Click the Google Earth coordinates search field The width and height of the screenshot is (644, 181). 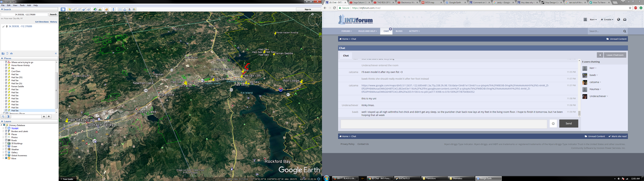point(24,15)
